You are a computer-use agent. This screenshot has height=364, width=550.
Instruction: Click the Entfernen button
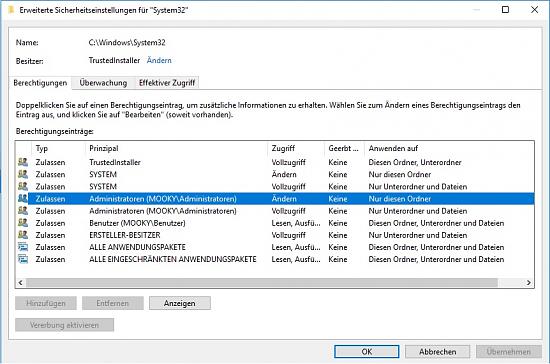[x=113, y=303]
